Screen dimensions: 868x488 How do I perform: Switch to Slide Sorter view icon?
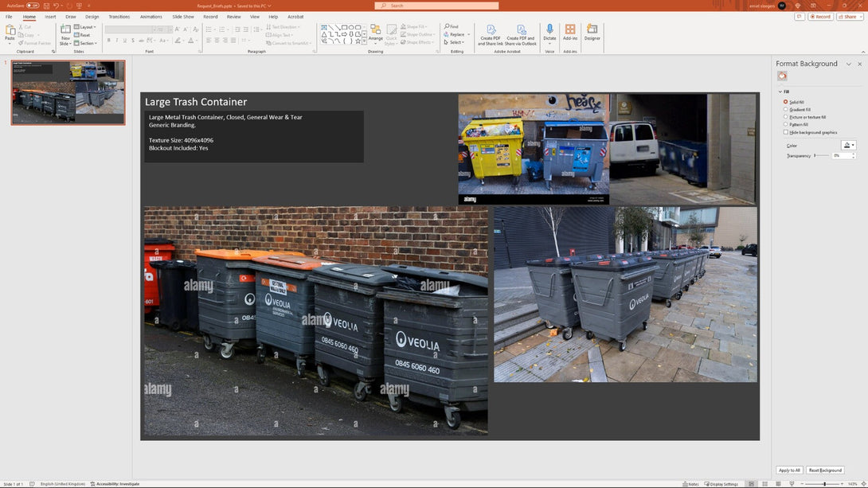tap(764, 484)
